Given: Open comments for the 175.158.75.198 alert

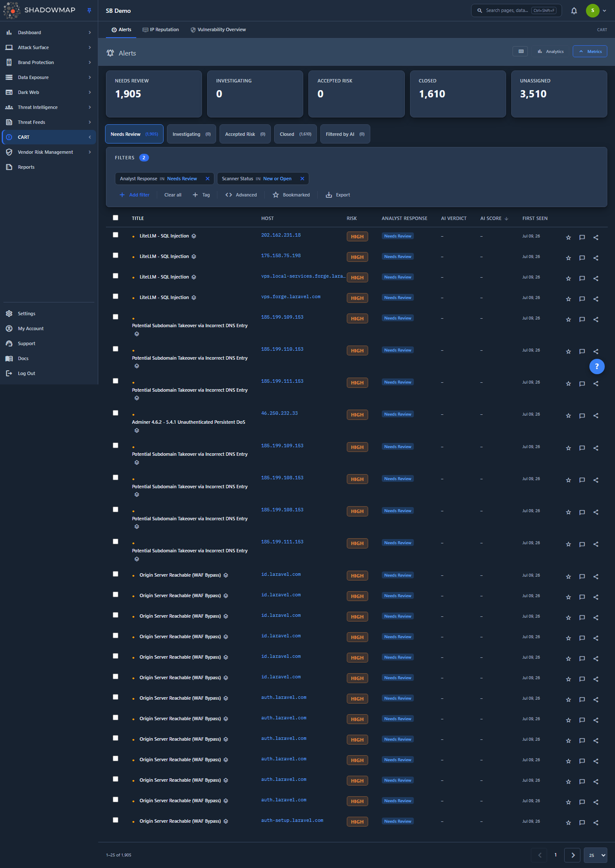Looking at the screenshot, I should click(x=582, y=258).
